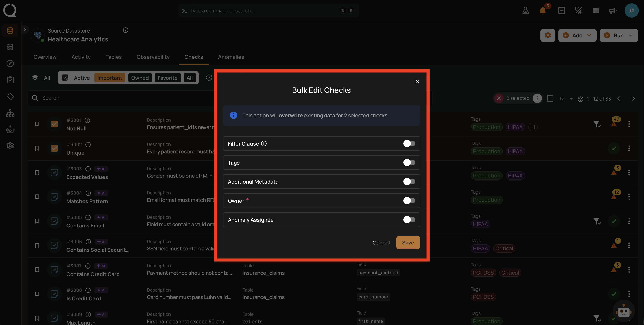Select the Favorite filter chip
The height and width of the screenshot is (325, 644).
tap(168, 78)
